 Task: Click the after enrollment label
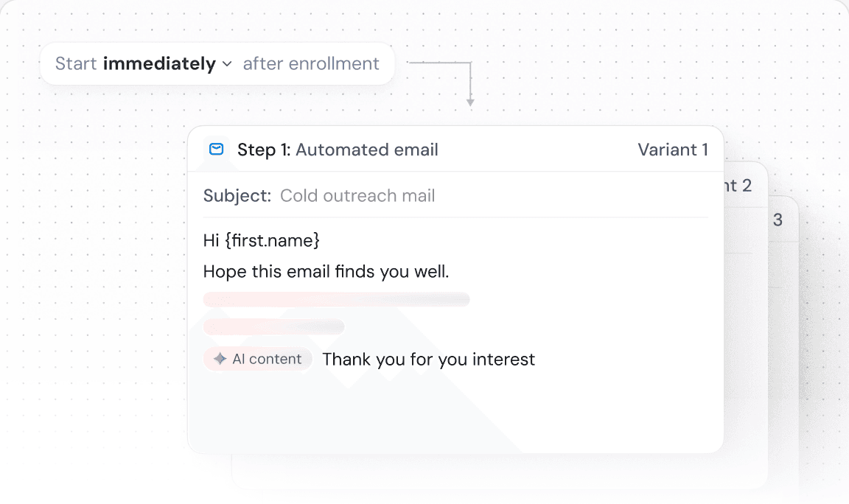tap(312, 64)
